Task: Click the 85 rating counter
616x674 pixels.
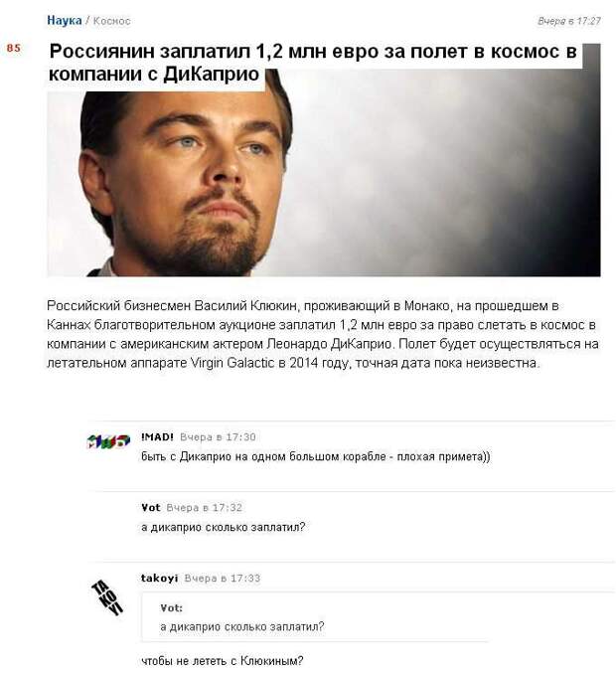Action: coord(13,48)
